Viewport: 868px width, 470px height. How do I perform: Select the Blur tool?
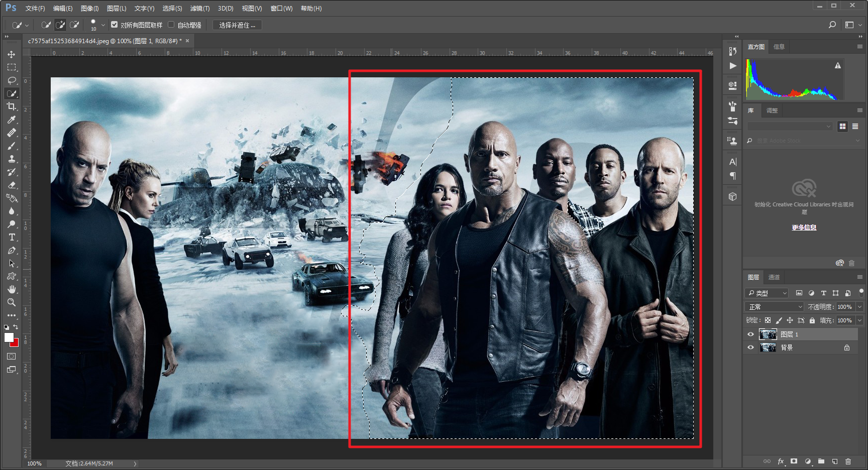point(12,211)
